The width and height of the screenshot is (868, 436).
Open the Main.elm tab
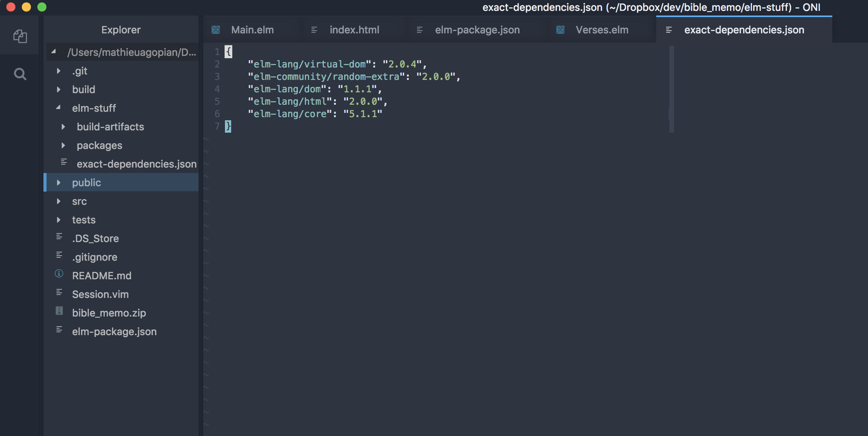252,29
